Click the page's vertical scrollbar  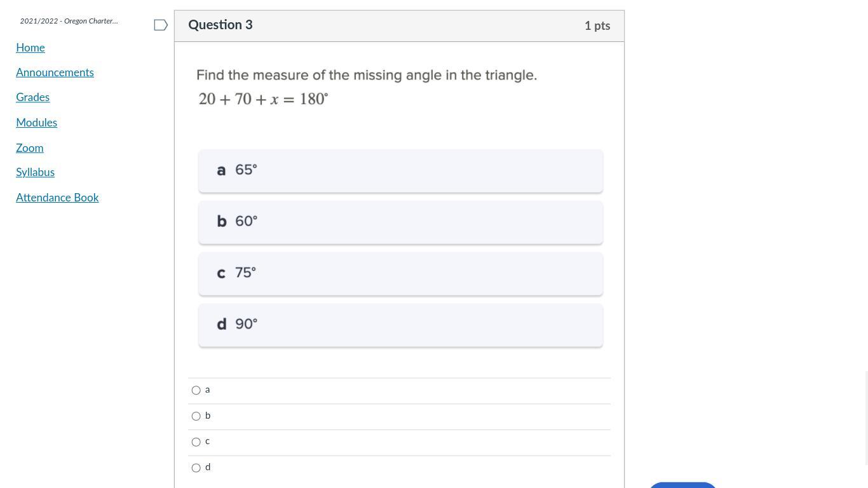(x=865, y=244)
